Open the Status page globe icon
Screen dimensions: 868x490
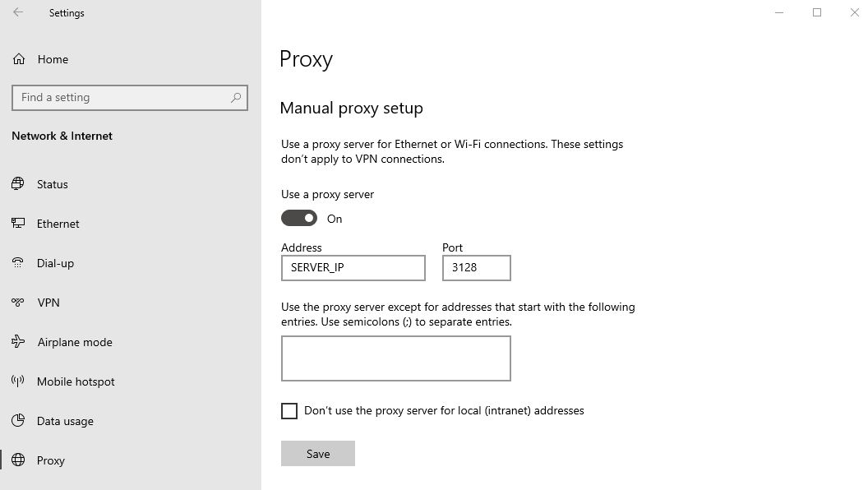pos(18,184)
